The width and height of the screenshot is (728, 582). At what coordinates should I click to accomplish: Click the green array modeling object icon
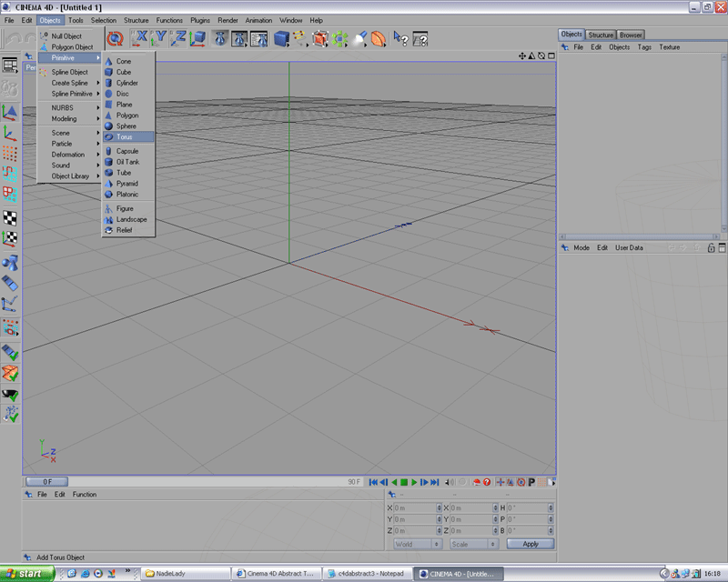point(339,38)
